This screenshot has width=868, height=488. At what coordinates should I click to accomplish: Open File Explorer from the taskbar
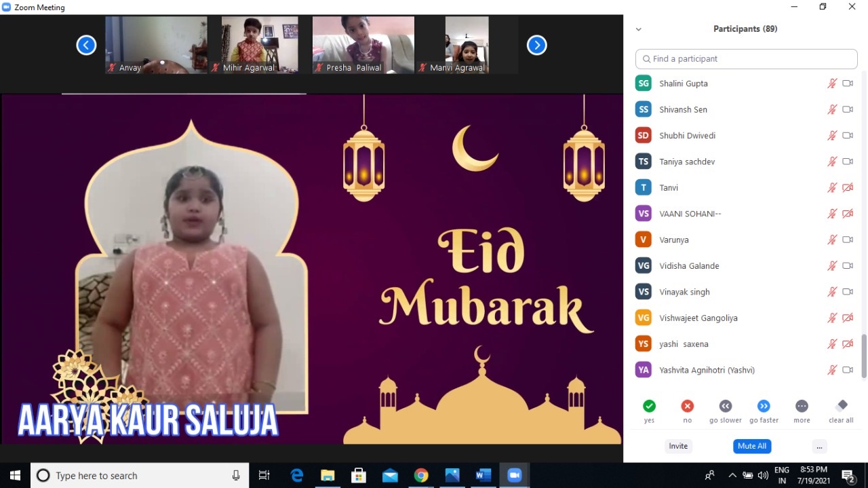pos(328,476)
